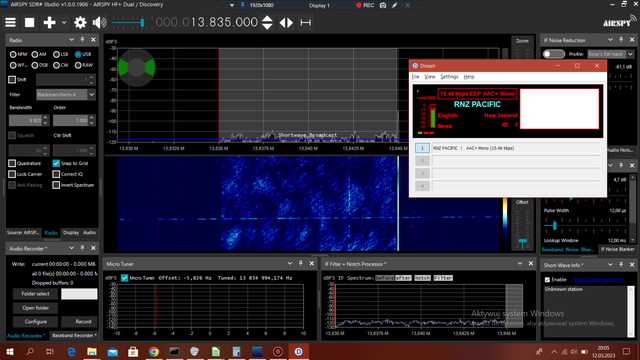Click the left-right tuning style icon

286,22
